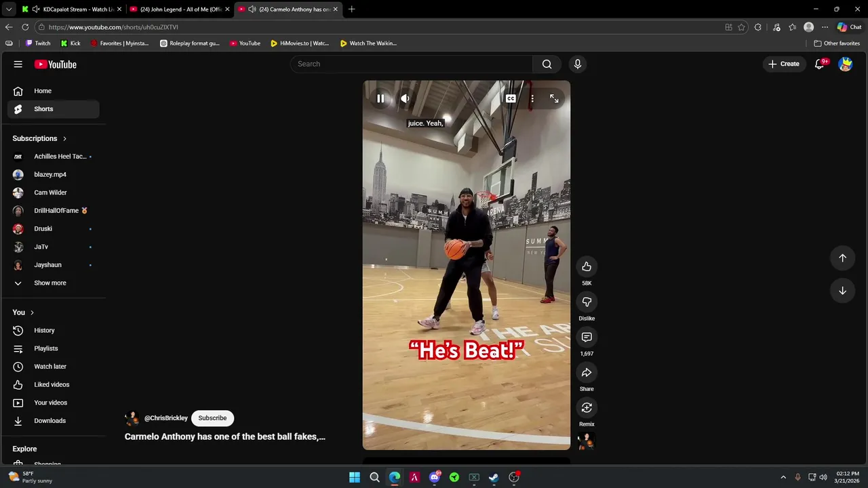Viewport: 868px width, 488px height.
Task: Open the Druski channel
Action: pos(54,228)
